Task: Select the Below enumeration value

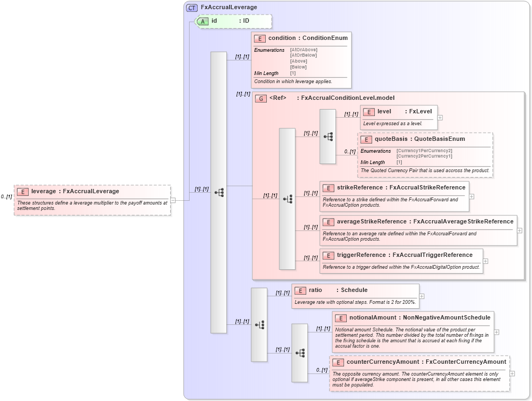Action: click(298, 67)
